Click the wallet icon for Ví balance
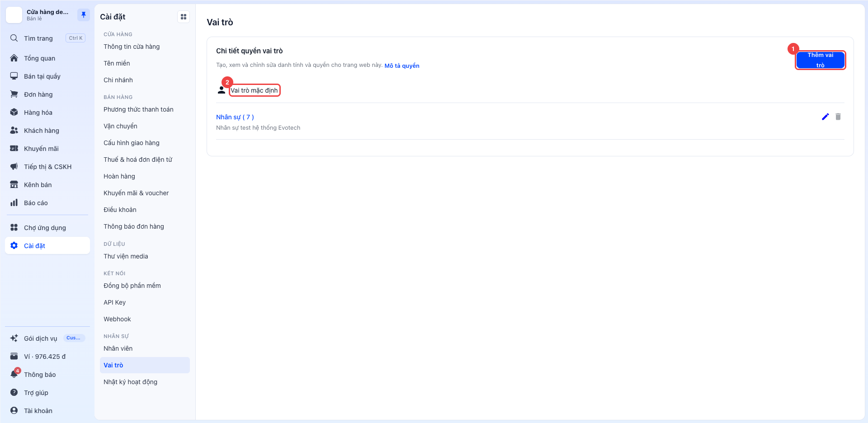This screenshot has height=423, width=868. coord(14,356)
